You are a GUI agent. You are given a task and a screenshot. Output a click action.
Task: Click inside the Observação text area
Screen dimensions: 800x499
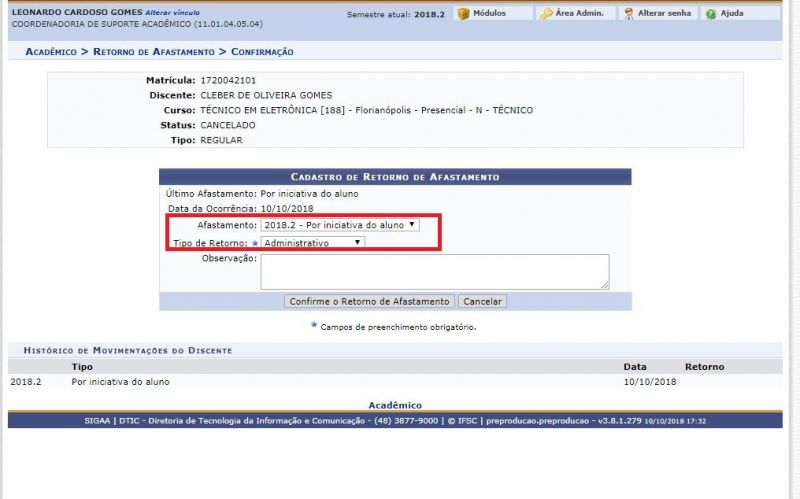pos(433,271)
